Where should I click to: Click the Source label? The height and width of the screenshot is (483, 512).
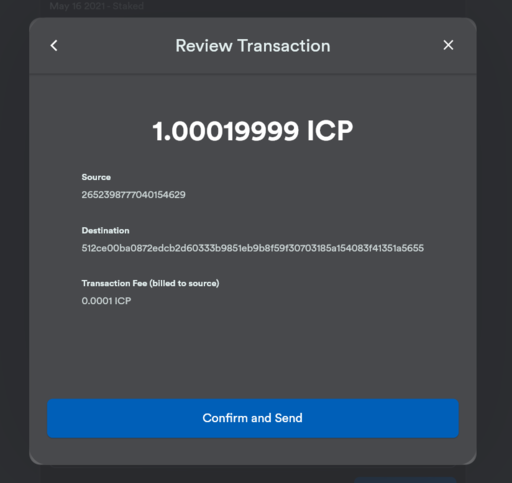[96, 177]
